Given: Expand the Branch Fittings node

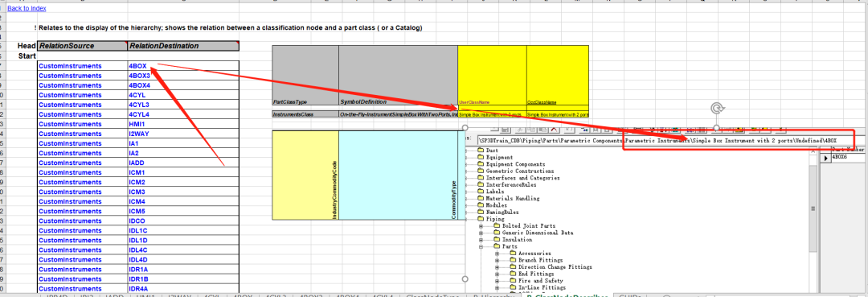Looking at the screenshot, I should pos(497,260).
